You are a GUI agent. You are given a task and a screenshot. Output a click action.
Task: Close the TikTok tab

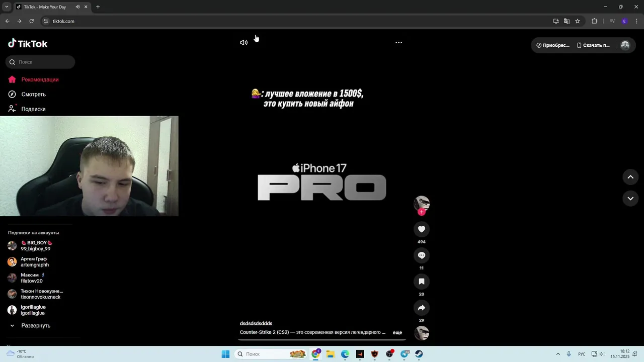click(x=86, y=7)
